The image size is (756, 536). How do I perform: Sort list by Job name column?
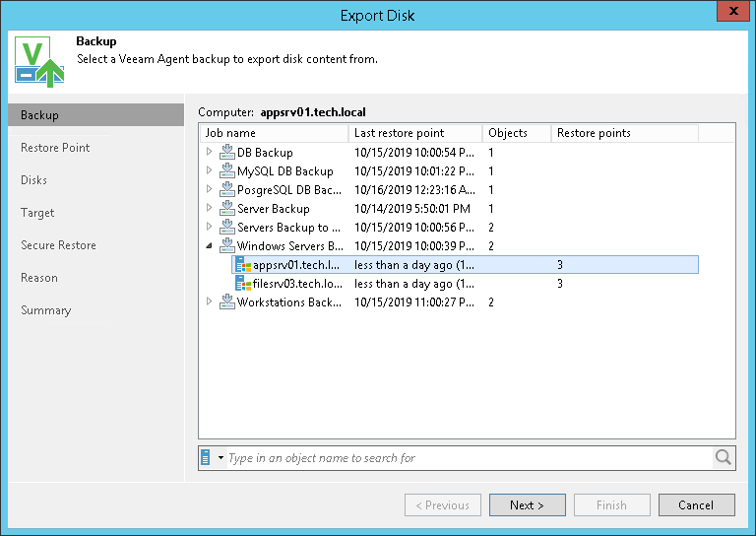274,133
